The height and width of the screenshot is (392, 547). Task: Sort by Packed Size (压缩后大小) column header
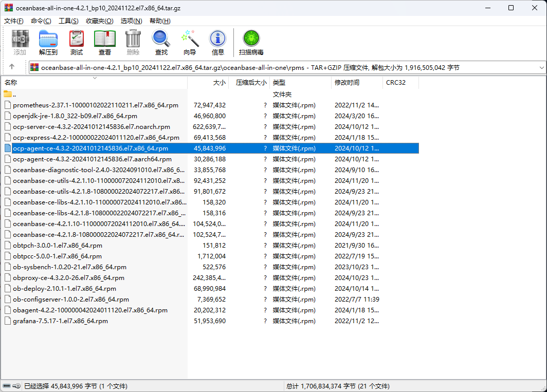point(249,83)
